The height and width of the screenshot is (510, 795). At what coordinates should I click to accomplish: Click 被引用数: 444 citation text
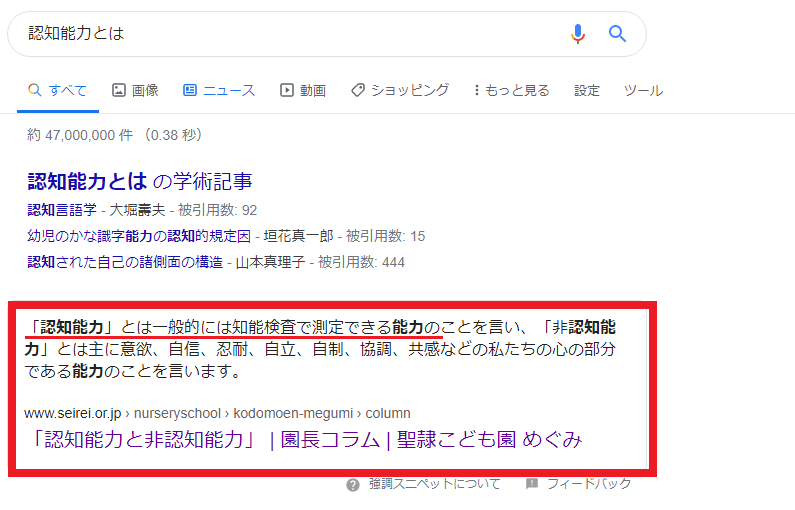pyautogui.click(x=361, y=262)
